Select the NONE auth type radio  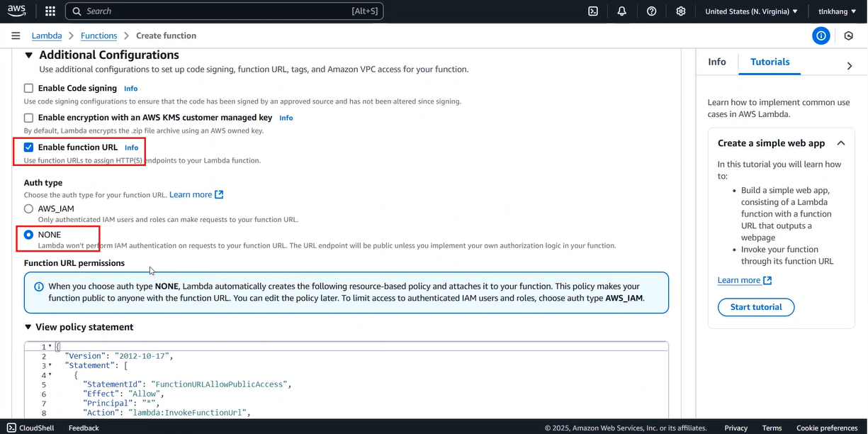(x=29, y=235)
